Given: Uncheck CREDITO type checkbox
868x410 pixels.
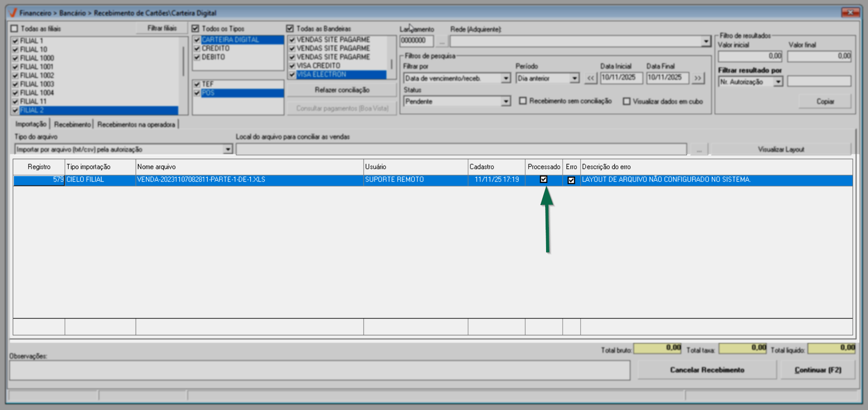Looking at the screenshot, I should coord(197,48).
